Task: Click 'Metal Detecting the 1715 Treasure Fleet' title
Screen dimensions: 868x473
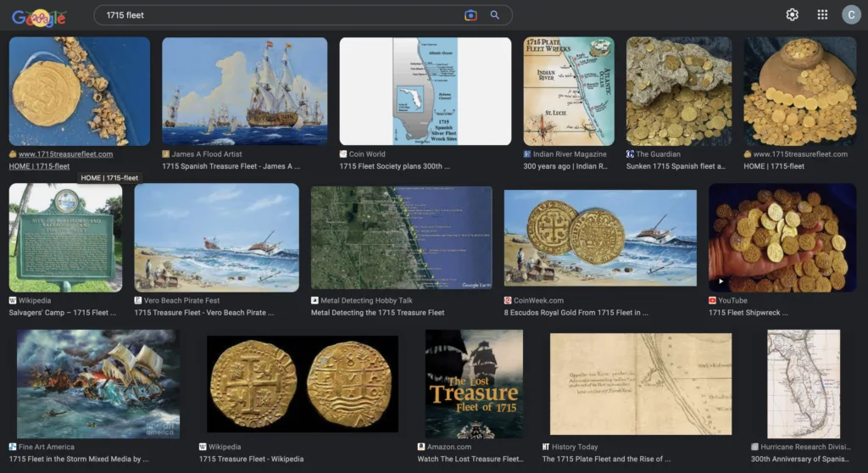Action: (377, 313)
